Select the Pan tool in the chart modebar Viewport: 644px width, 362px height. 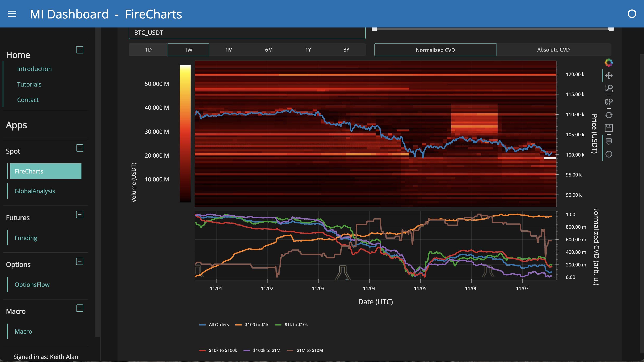point(609,75)
